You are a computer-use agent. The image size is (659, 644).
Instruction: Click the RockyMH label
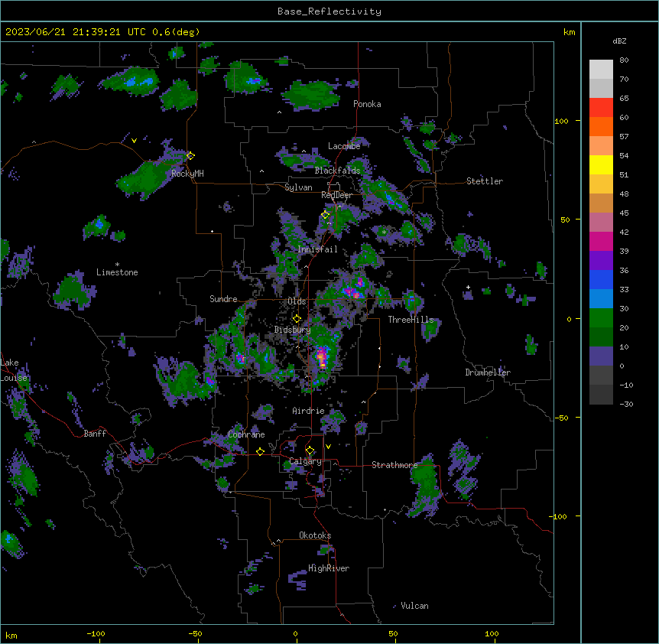pyautogui.click(x=187, y=174)
